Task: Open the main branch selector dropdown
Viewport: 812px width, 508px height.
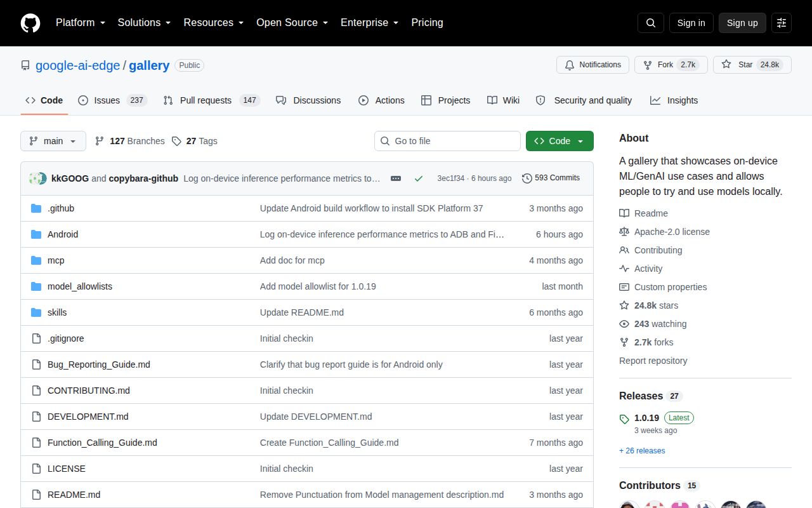Action: (x=53, y=141)
